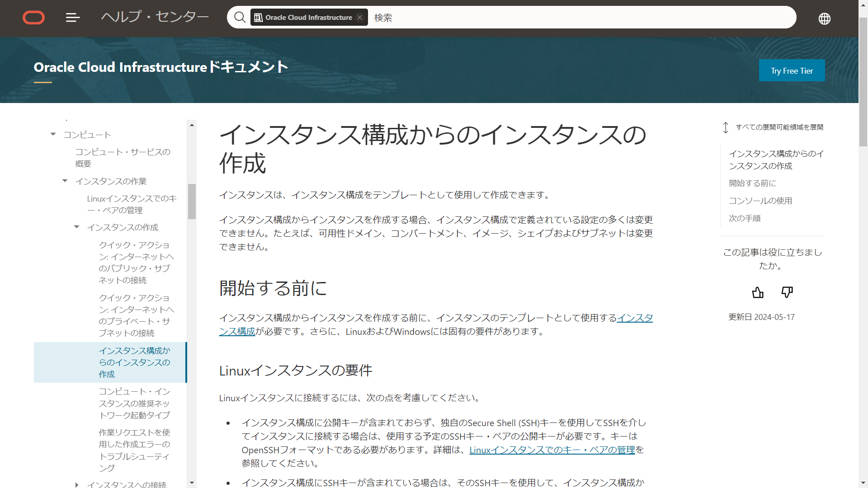Image resolution: width=868 pixels, height=488 pixels.
Task: Open 作業リクエスト troubleshooting sidebar item
Action: [x=135, y=450]
